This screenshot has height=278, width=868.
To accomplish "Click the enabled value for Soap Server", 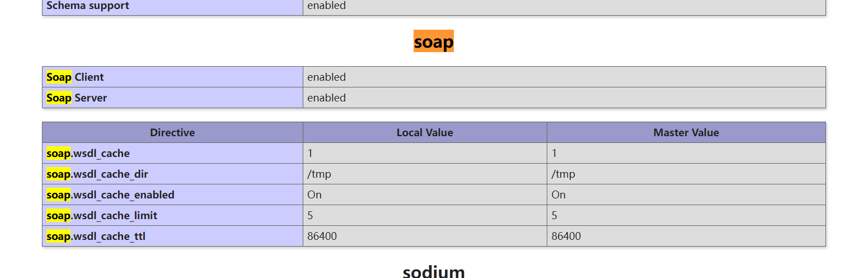I will click(x=326, y=98).
